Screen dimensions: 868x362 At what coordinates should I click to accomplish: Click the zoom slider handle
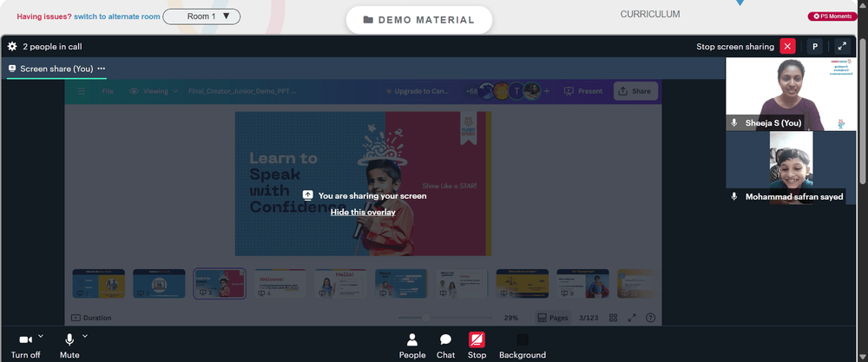point(425,318)
